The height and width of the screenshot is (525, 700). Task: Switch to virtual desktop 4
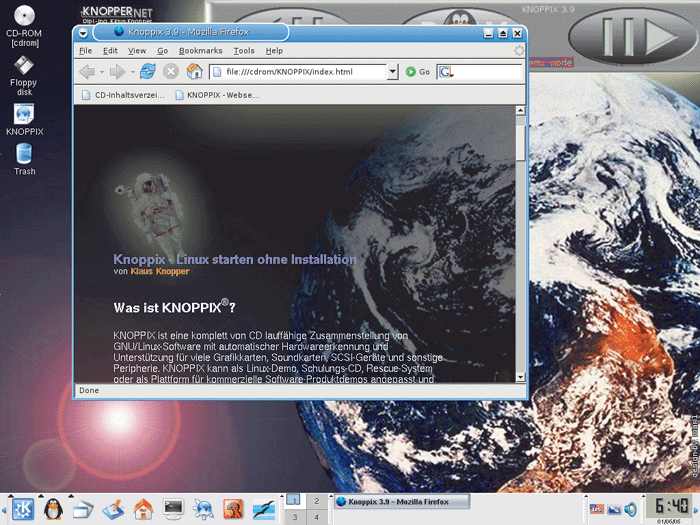click(x=317, y=517)
